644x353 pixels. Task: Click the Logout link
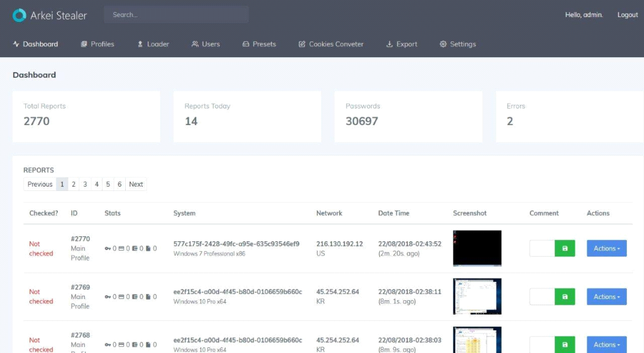tap(627, 15)
